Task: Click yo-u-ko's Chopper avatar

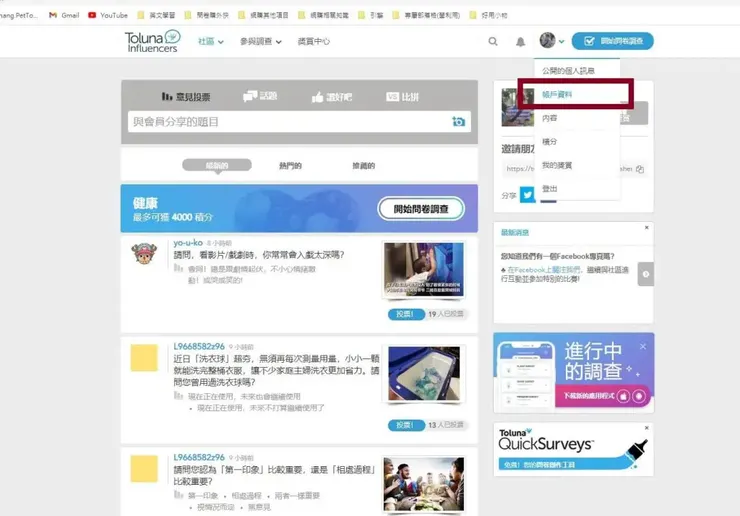Action: [x=144, y=254]
